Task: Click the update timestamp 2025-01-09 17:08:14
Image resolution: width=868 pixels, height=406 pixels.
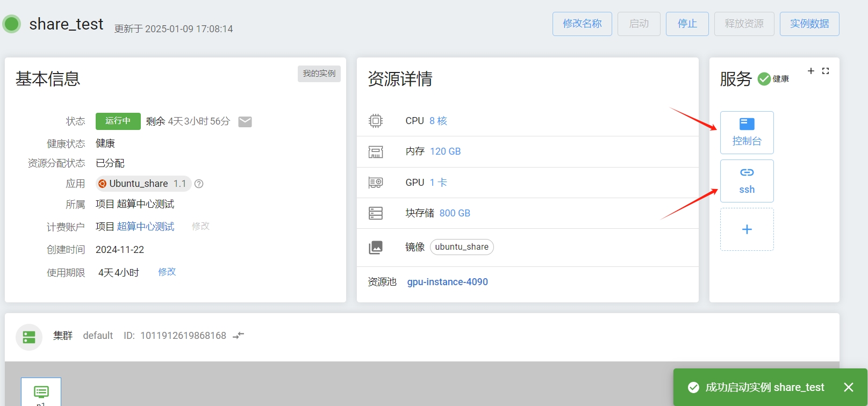Action: point(189,29)
